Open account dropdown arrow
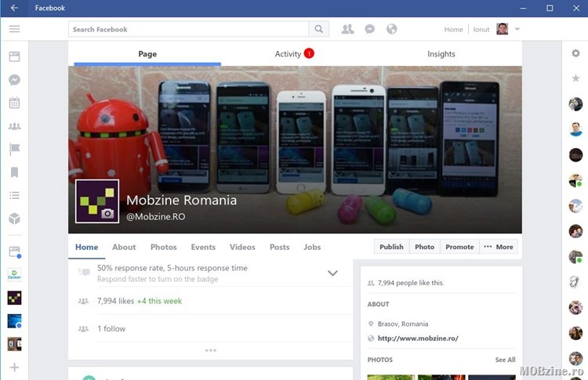588x380 pixels. (517, 29)
